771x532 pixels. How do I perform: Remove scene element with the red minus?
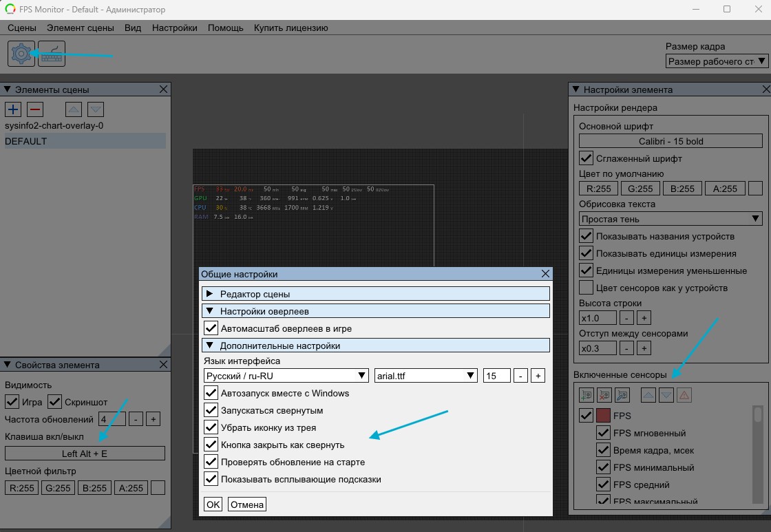tap(35, 109)
